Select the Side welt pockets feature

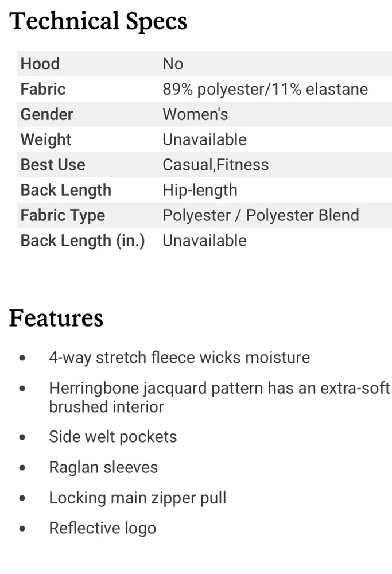tap(112, 436)
